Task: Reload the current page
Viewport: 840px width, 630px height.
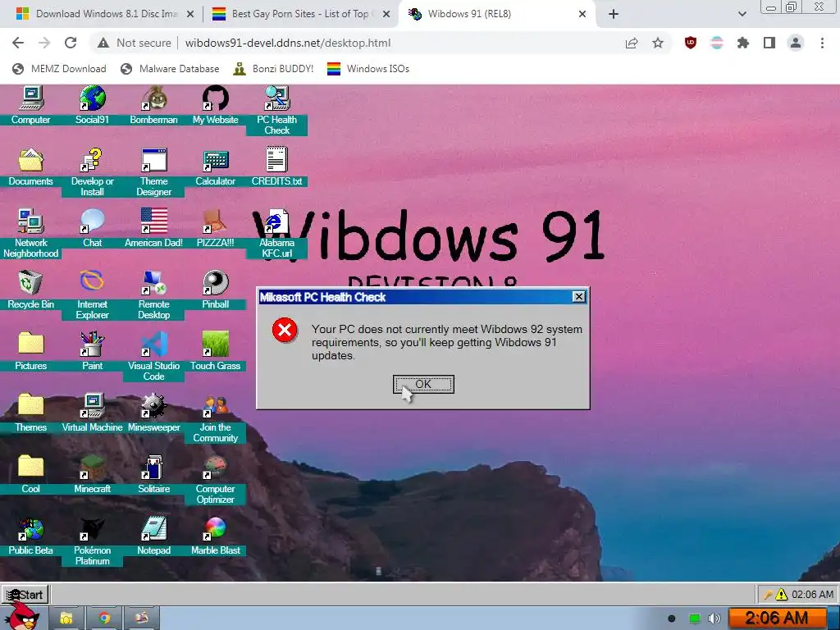Action: [x=71, y=43]
